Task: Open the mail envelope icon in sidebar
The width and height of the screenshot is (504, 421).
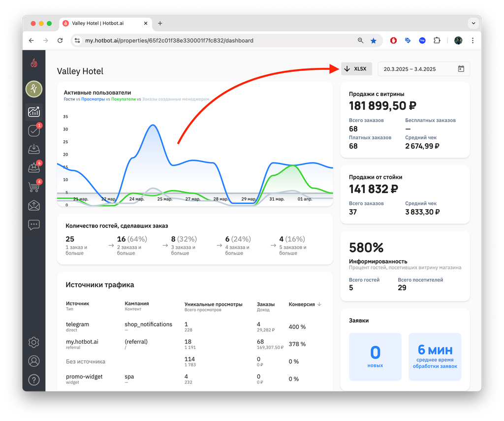Action: [34, 205]
